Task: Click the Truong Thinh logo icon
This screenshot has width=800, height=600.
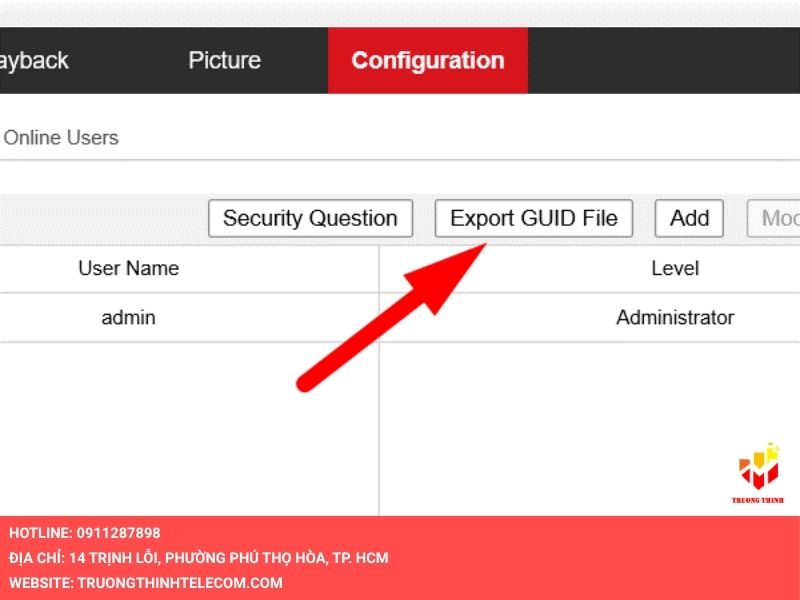Action: 759,466
